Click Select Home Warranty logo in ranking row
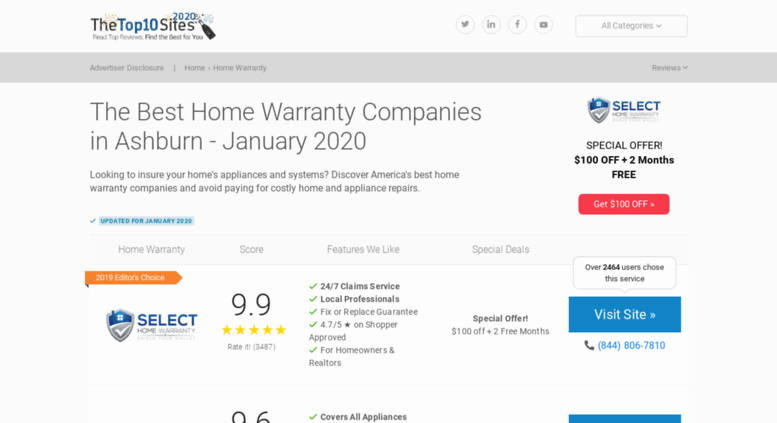 tap(152, 325)
